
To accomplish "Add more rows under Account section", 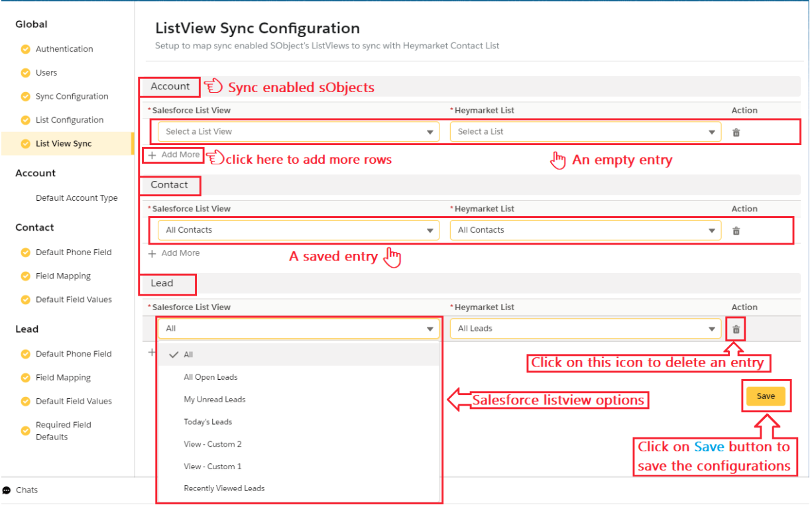I will [174, 155].
